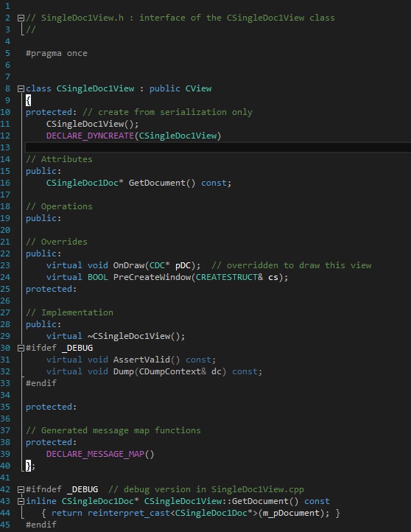This screenshot has height=532, width=411.
Task: Select the CView base class name
Action: coord(198,88)
